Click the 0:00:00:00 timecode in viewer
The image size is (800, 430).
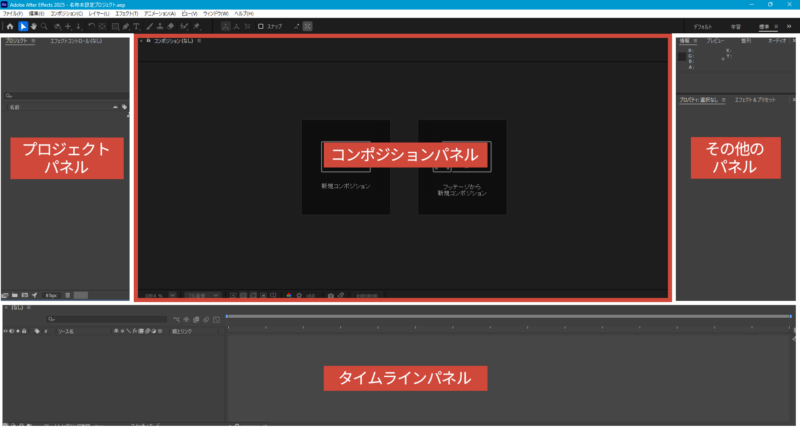(x=367, y=295)
